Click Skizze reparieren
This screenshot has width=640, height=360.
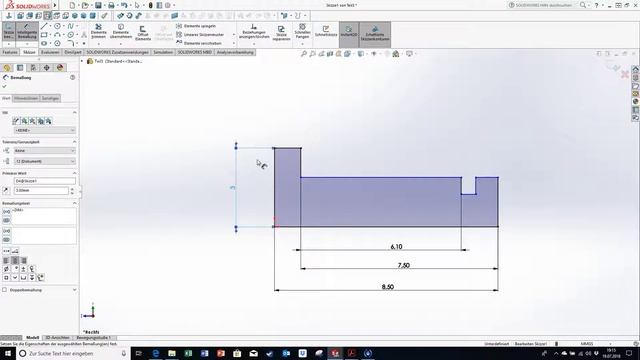point(281,33)
